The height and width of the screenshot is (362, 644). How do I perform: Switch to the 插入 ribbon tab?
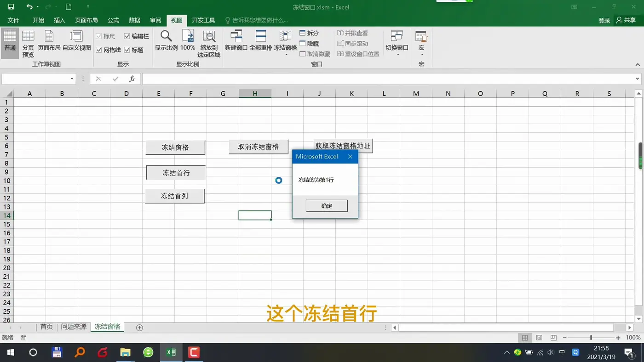(59, 20)
